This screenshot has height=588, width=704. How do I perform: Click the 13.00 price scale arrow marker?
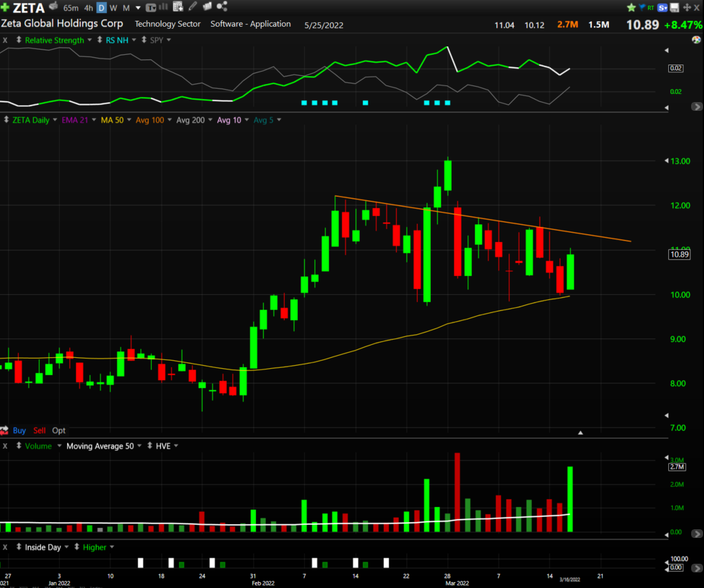666,161
